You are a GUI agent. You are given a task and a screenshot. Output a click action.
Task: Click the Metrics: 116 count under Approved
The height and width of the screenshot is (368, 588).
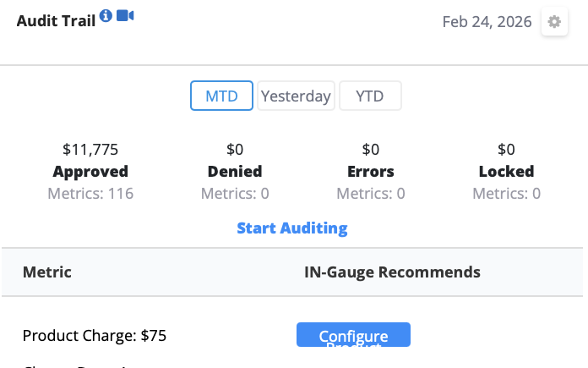[90, 193]
